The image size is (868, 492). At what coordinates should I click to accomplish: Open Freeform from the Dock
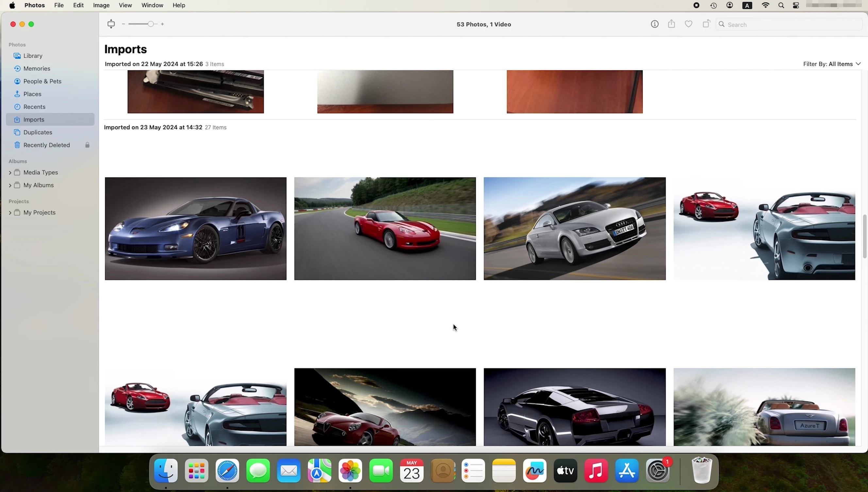tap(535, 470)
